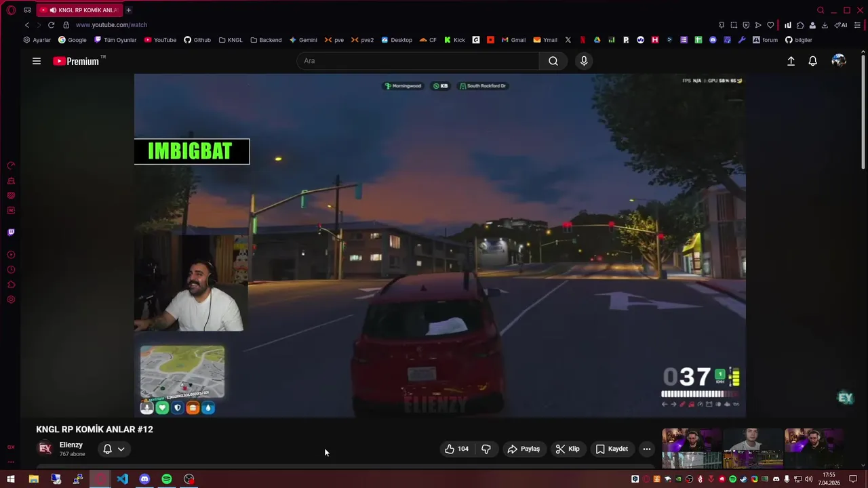Open the Elienzy channel avatar

45,449
